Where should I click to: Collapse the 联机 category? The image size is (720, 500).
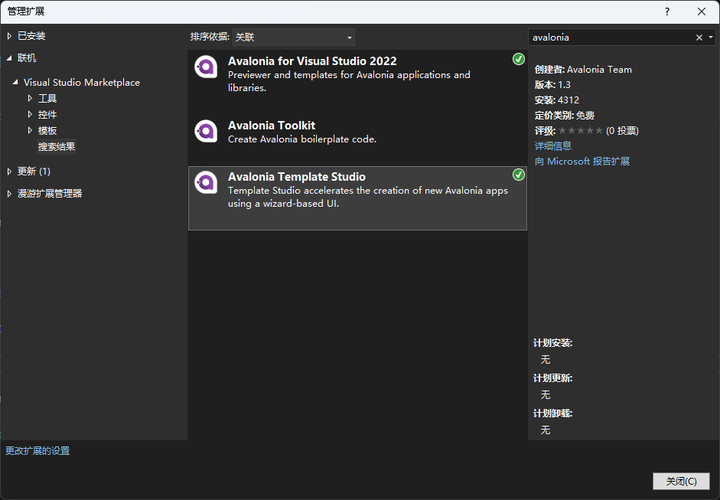[10, 58]
